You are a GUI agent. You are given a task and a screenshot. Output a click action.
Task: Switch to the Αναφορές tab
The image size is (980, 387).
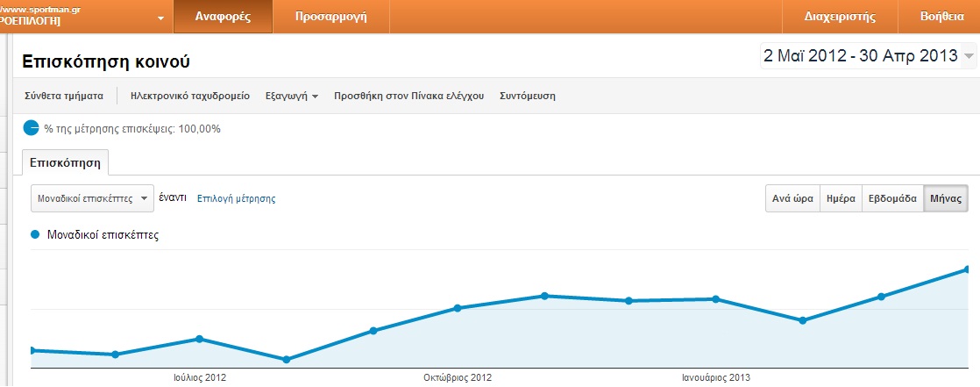pyautogui.click(x=223, y=17)
